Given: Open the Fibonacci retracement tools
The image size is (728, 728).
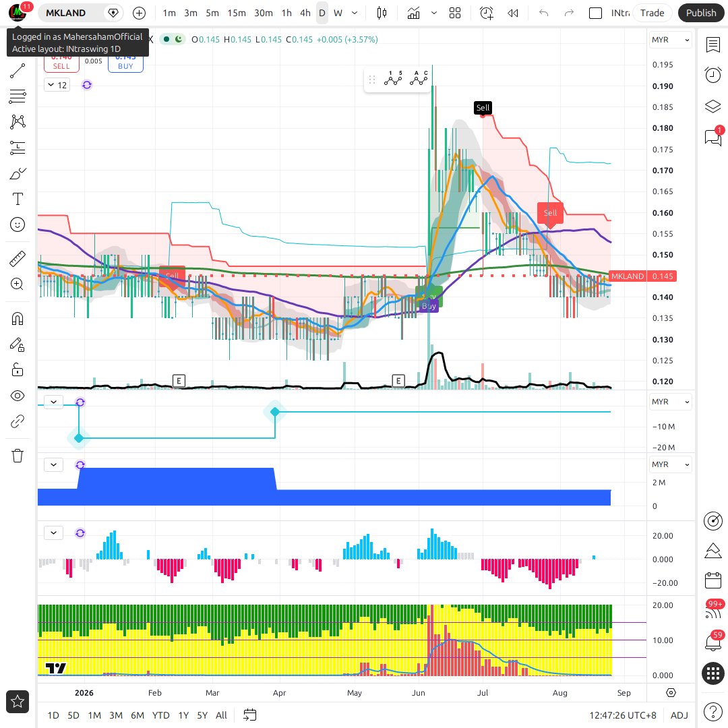Looking at the screenshot, I should (x=18, y=96).
